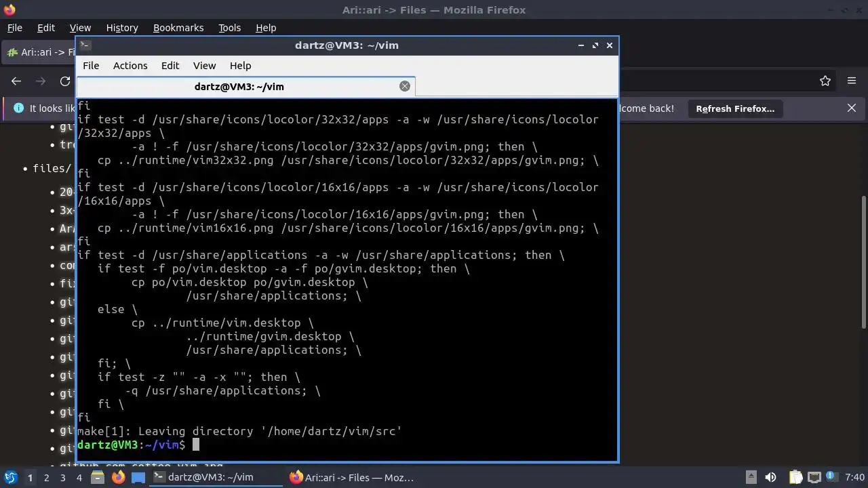Open Firefox Help menu
This screenshot has width=868, height=488.
coord(266,28)
